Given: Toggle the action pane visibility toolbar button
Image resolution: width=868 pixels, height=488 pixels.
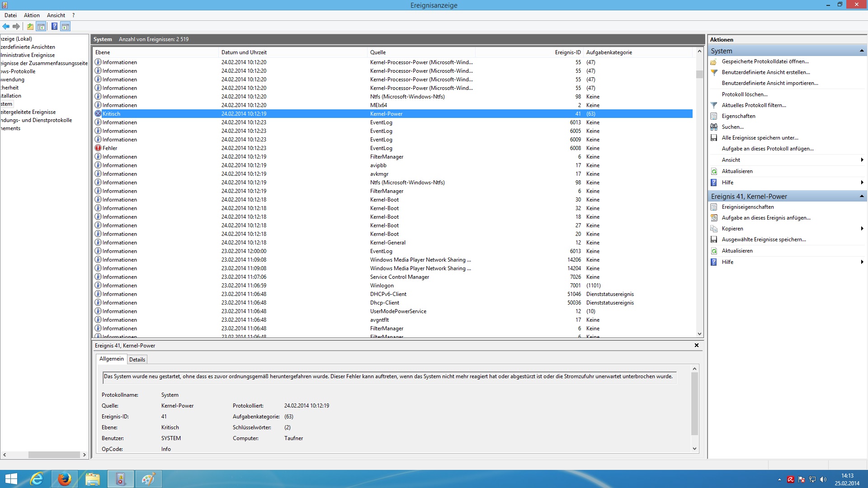Looking at the screenshot, I should pyautogui.click(x=66, y=27).
